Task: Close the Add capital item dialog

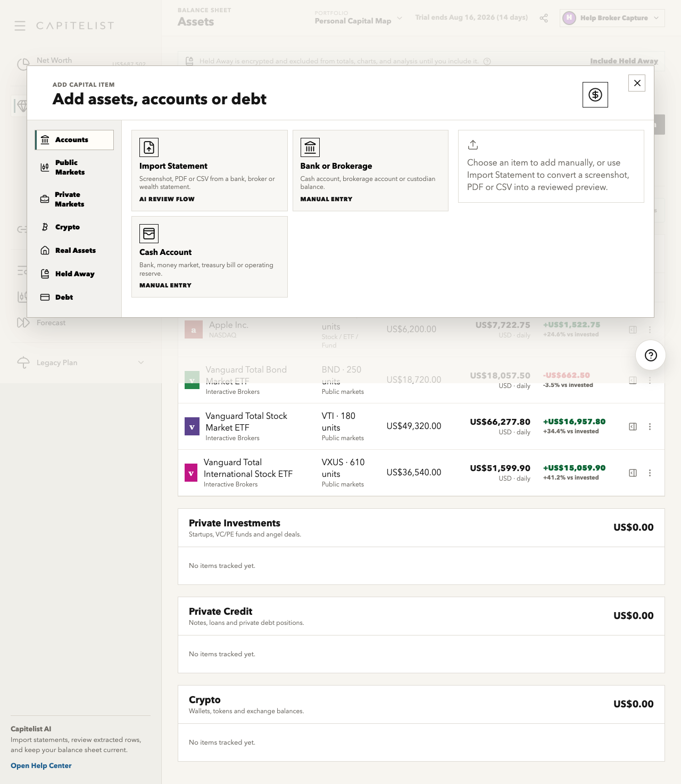Action: tap(637, 83)
